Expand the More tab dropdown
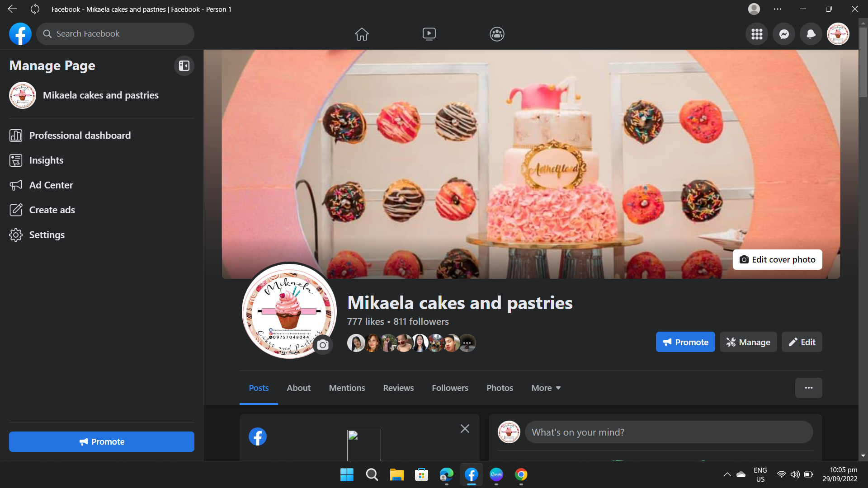The image size is (868, 488). 546,388
